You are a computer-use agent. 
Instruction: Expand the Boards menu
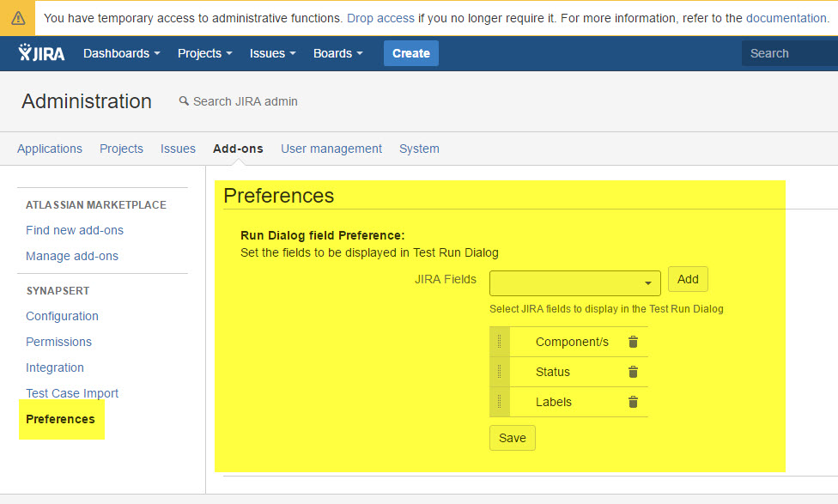(337, 53)
